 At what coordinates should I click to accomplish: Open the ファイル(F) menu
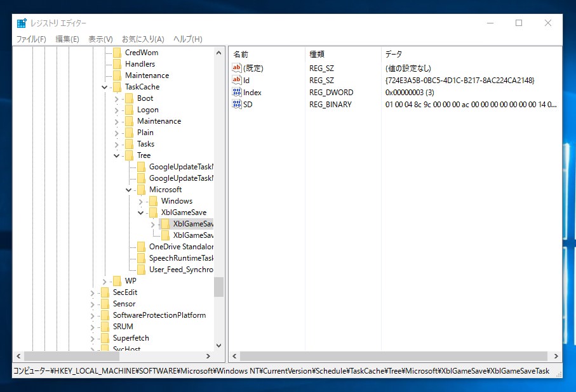pyautogui.click(x=31, y=39)
